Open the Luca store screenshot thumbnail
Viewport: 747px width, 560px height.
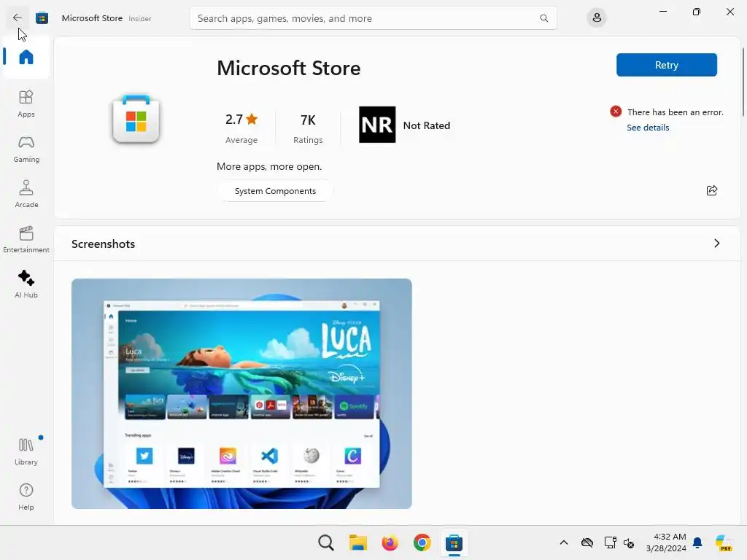click(241, 393)
